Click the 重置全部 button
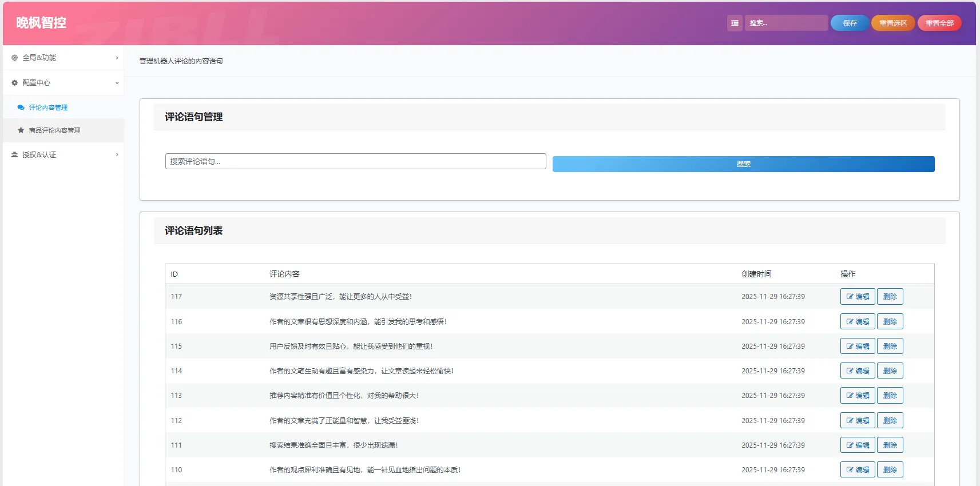This screenshot has height=486, width=980. [x=939, y=23]
